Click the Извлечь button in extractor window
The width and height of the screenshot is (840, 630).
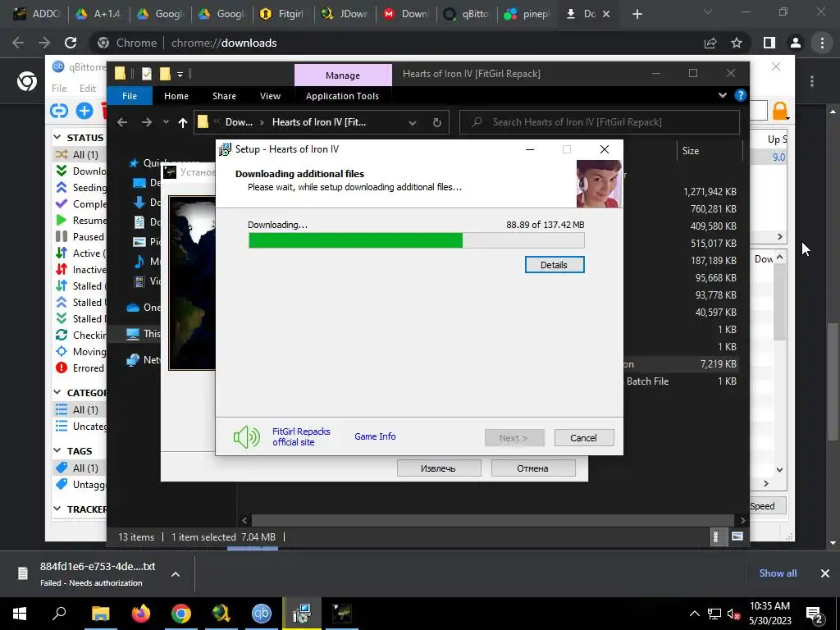click(438, 468)
